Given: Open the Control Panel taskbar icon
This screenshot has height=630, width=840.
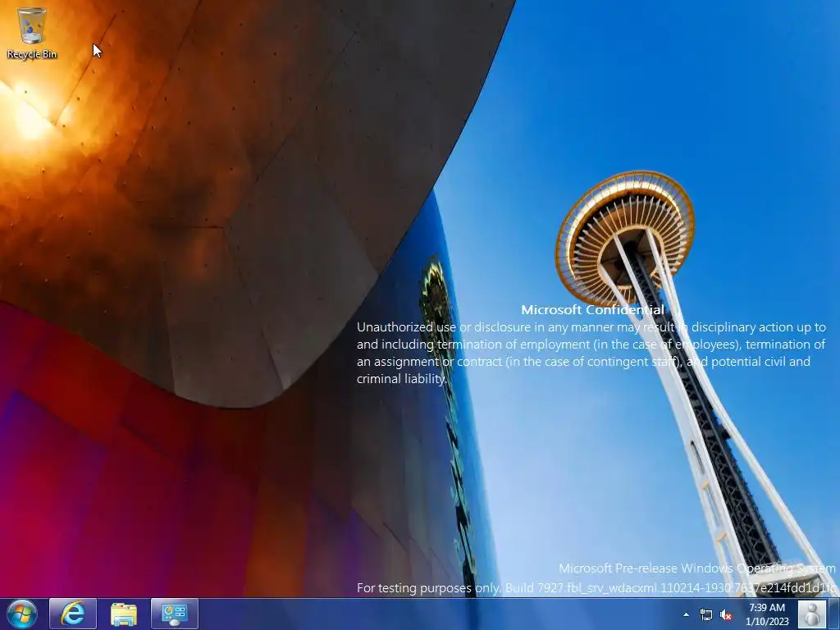Looking at the screenshot, I should coord(175,614).
